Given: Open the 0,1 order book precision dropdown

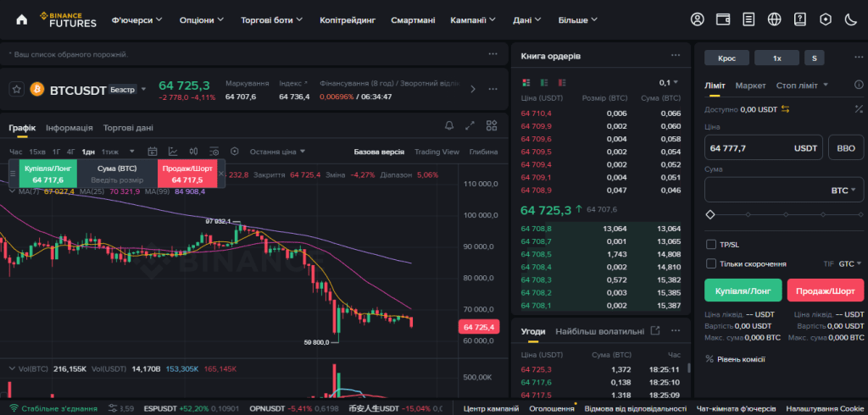Looking at the screenshot, I should click(x=669, y=82).
